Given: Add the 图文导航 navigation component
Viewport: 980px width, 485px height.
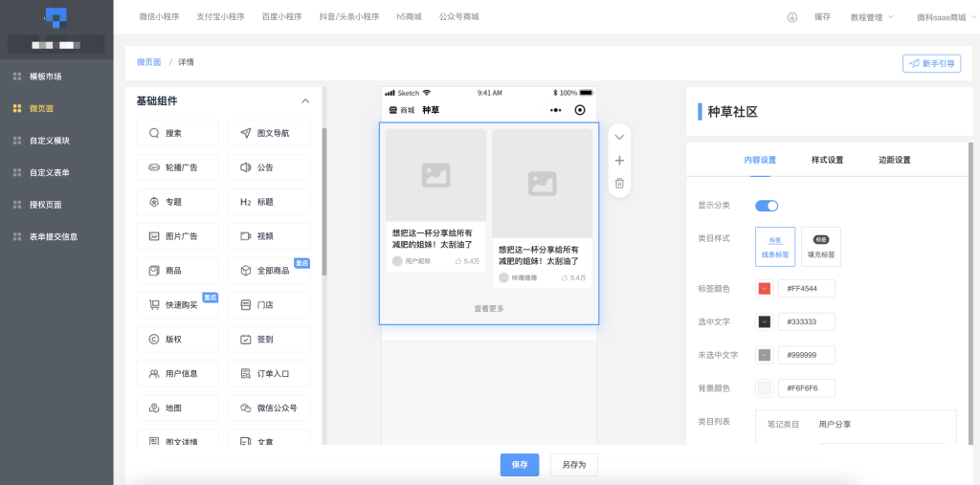Looking at the screenshot, I should tap(269, 133).
